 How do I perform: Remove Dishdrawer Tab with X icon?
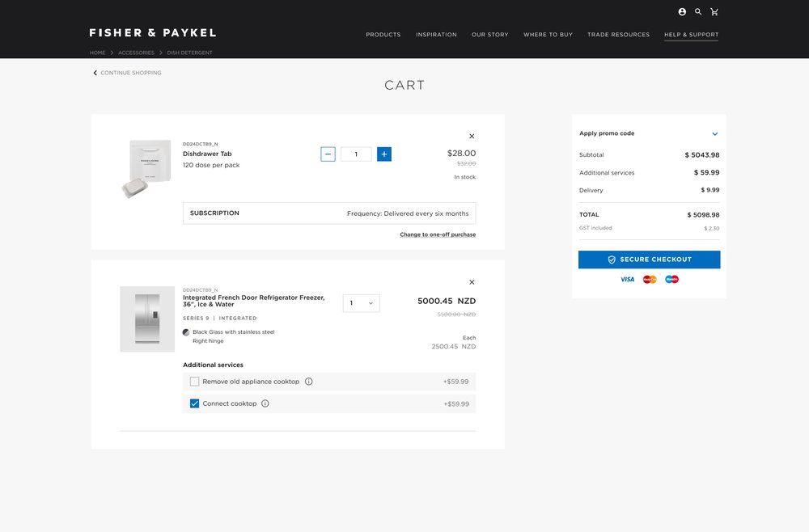[x=472, y=136]
